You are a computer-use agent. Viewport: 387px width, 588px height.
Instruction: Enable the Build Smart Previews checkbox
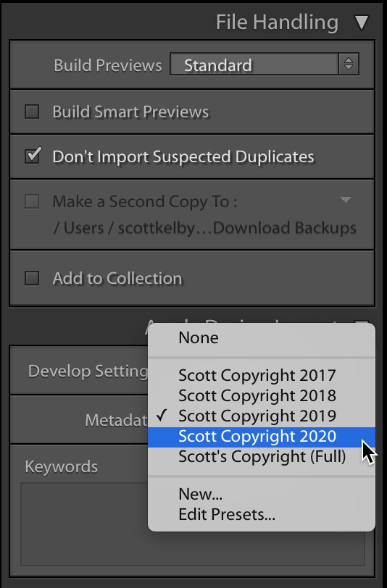tap(32, 112)
